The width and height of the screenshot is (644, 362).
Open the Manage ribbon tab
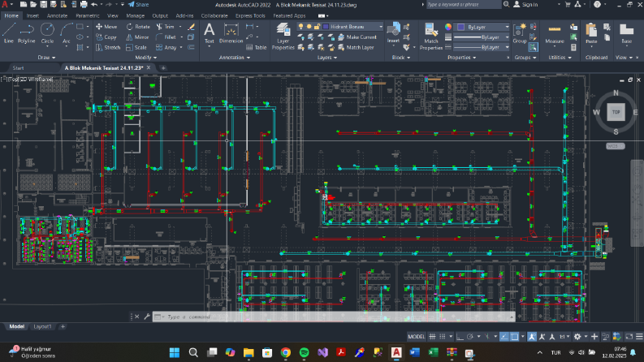pyautogui.click(x=135, y=15)
